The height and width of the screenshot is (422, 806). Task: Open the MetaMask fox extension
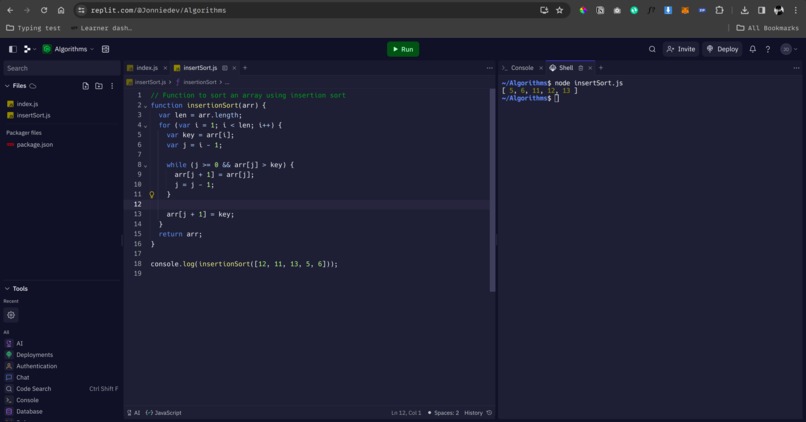pos(685,10)
